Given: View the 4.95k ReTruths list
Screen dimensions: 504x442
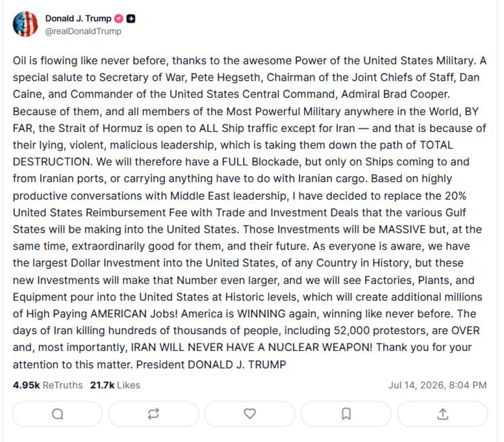Looking at the screenshot, I should (48, 385).
